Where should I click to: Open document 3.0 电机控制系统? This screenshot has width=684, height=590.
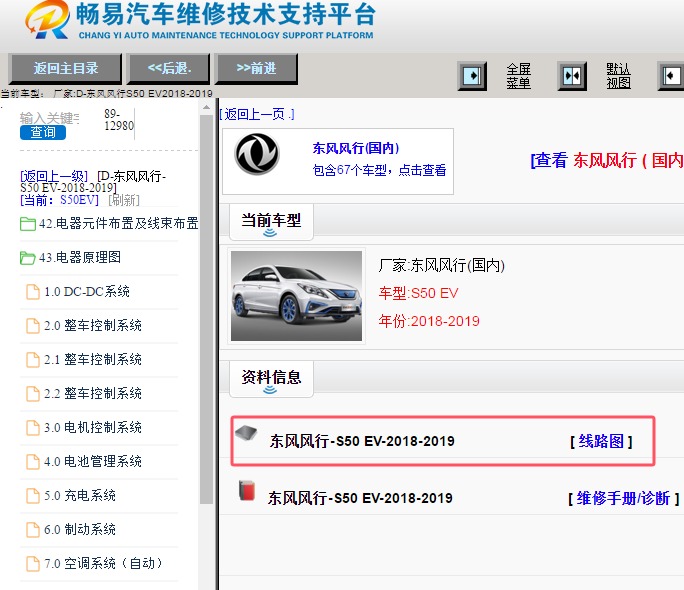coord(93,427)
